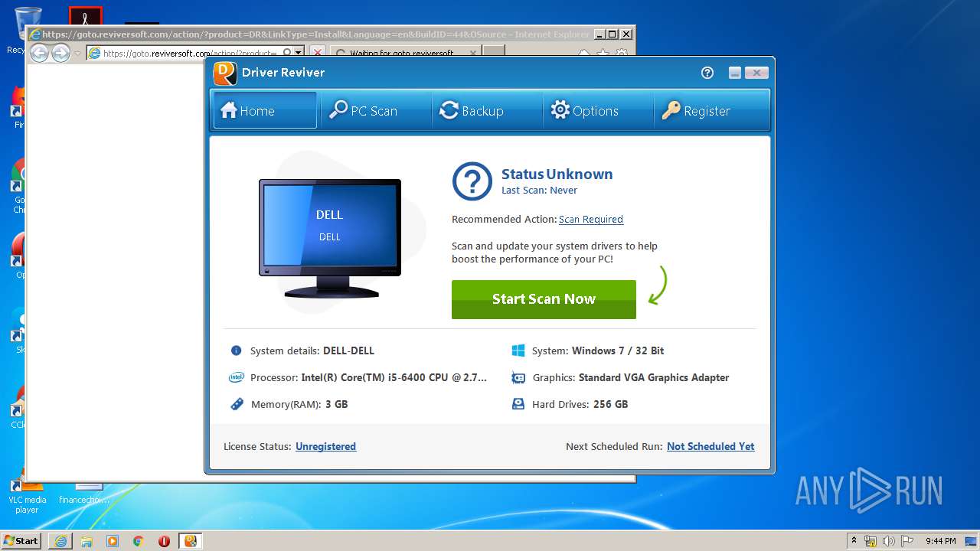Open the Home tab in Driver Reviver

click(x=265, y=110)
